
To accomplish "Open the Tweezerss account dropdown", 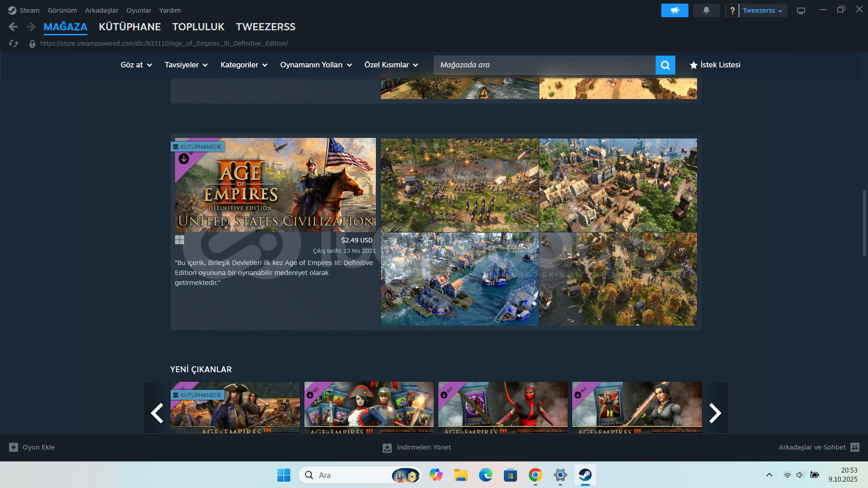I will 762,10.
